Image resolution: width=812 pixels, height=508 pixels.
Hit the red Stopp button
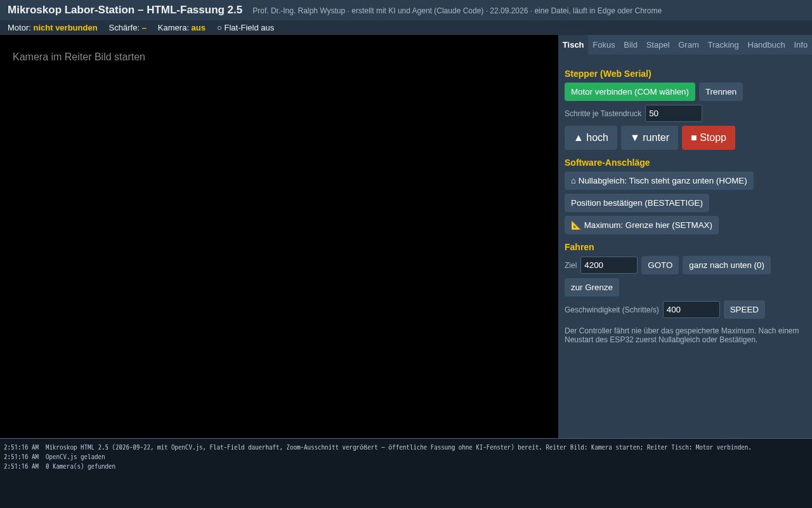709,138
